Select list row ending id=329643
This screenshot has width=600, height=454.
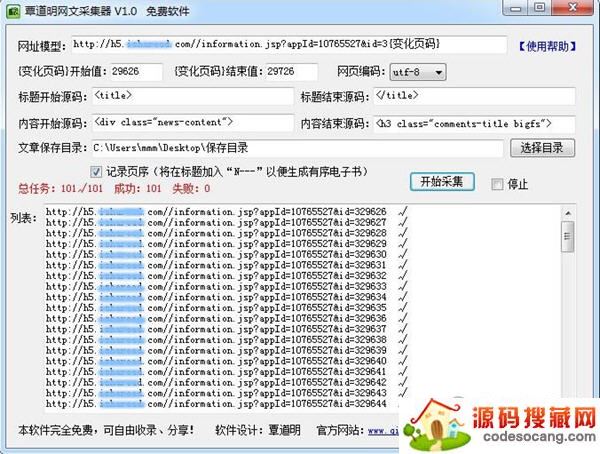[227, 393]
